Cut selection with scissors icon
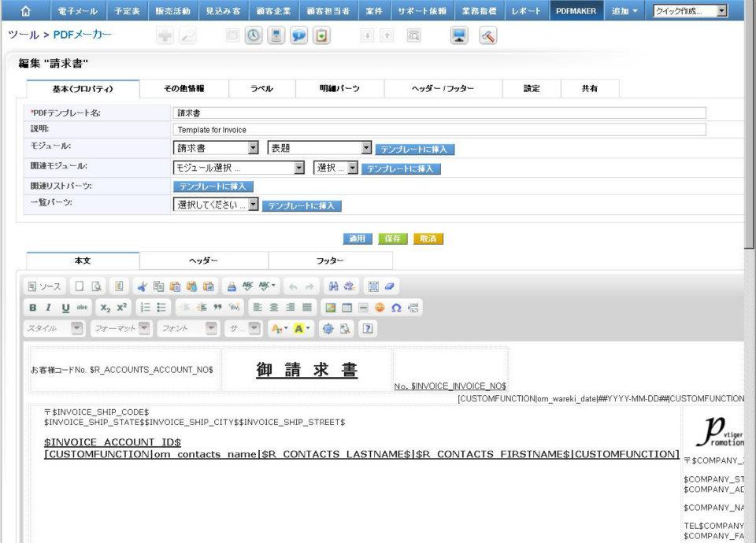756x543 pixels. [x=142, y=286]
